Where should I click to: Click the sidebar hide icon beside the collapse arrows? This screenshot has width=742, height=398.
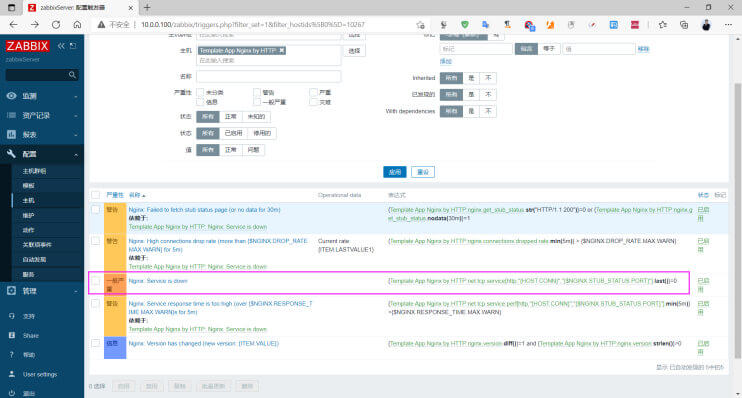73,46
